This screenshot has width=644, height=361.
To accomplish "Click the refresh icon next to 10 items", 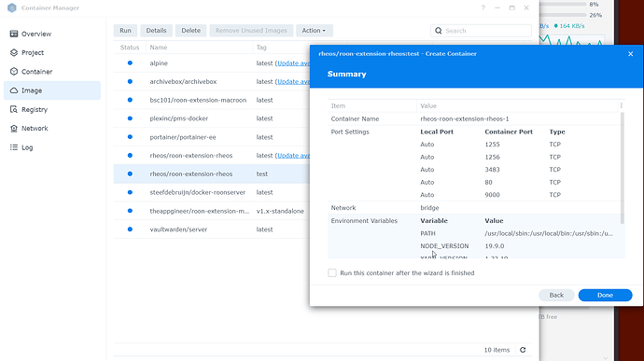I will point(523,350).
